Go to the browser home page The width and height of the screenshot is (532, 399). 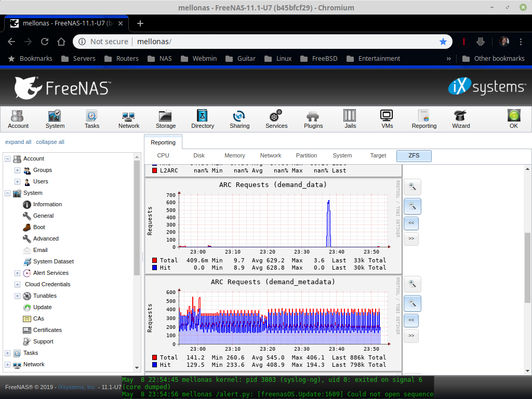[x=61, y=42]
